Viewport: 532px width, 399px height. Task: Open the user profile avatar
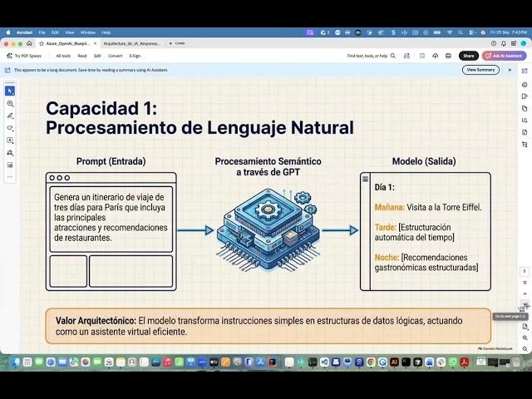[523, 43]
